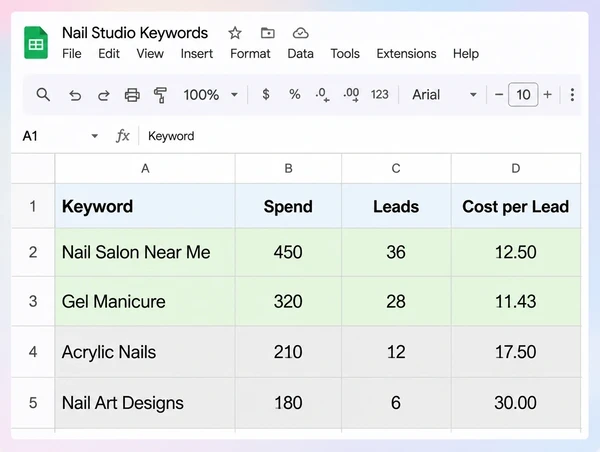Select the cost per lead 17.50 cell

tap(516, 352)
